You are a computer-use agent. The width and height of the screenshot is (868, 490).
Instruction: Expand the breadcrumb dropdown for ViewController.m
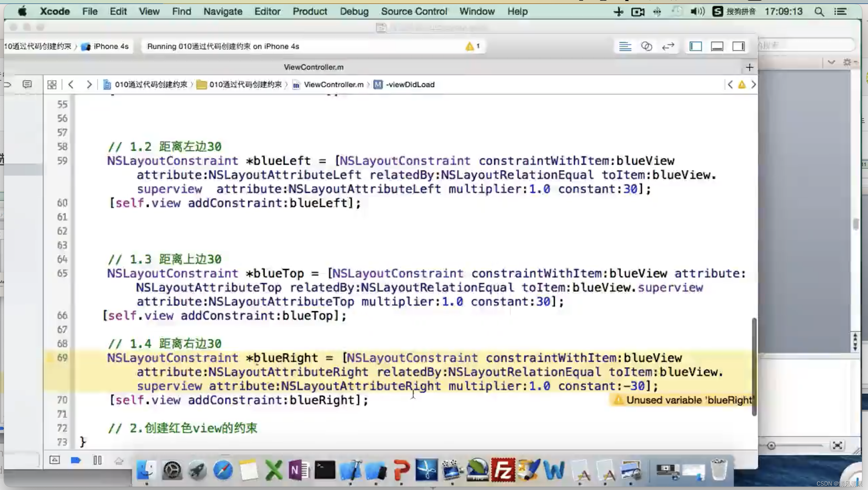click(333, 84)
